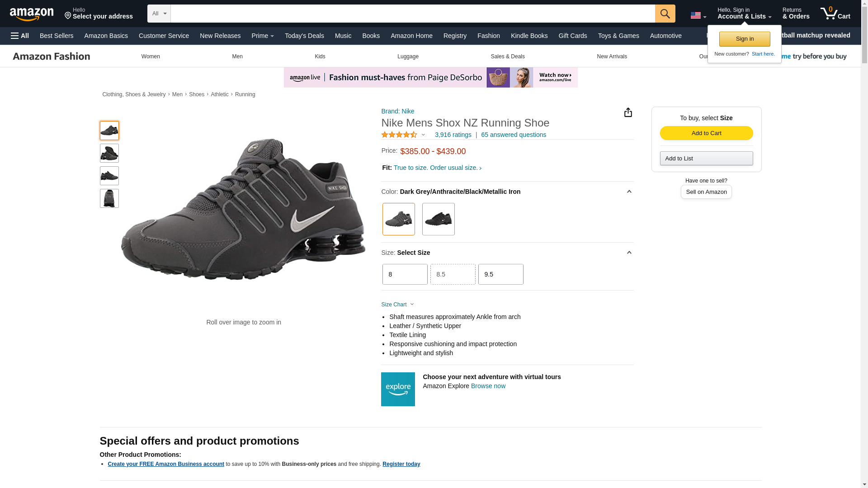Choose the black shoe color swatch

pyautogui.click(x=438, y=219)
